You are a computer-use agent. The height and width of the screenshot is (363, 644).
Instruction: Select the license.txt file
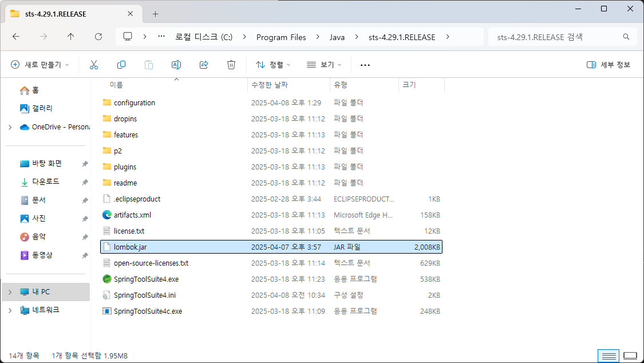click(271, 231)
